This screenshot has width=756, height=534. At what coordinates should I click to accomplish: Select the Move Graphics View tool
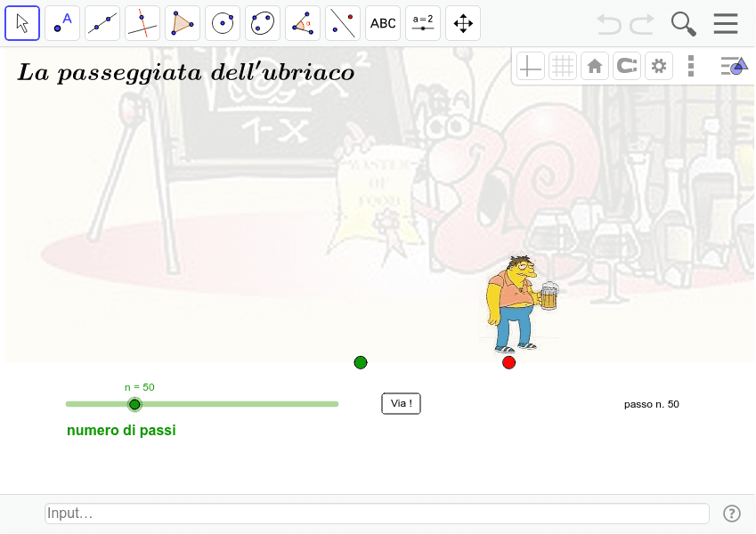click(x=463, y=23)
